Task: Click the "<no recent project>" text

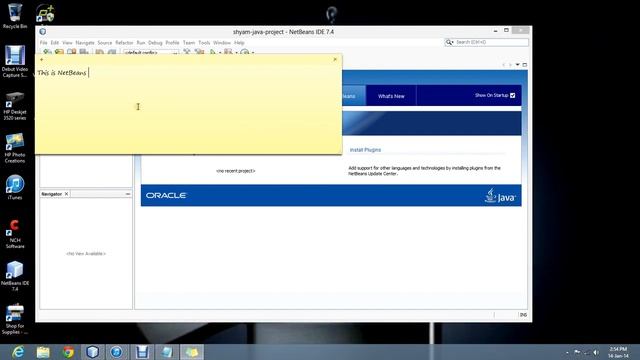Action: click(236, 171)
